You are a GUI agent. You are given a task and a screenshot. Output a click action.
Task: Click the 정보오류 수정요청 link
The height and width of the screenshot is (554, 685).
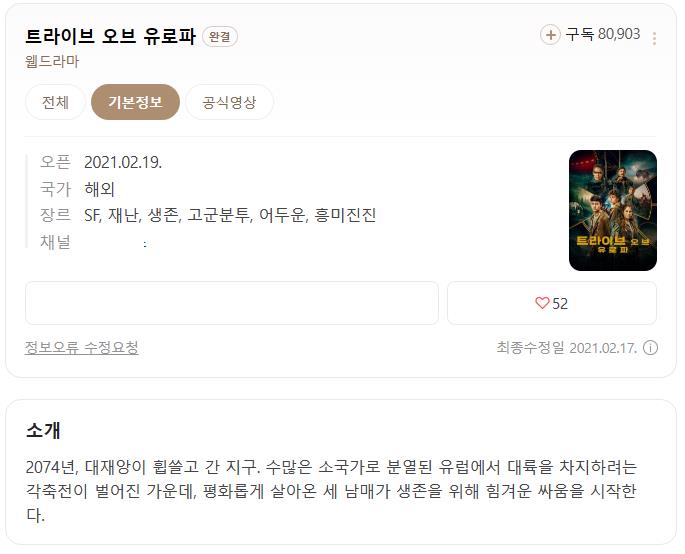pyautogui.click(x=82, y=348)
